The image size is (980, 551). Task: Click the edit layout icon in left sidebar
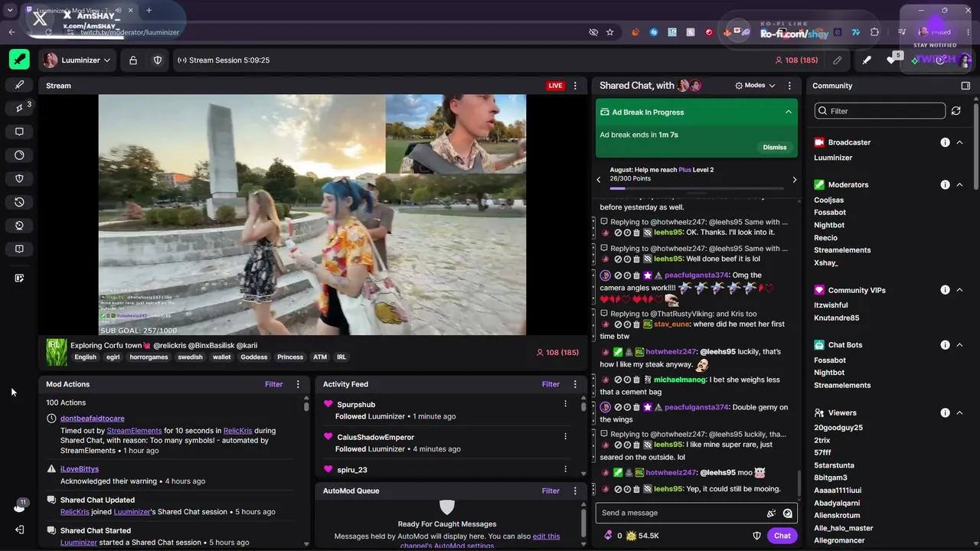pos(19,279)
